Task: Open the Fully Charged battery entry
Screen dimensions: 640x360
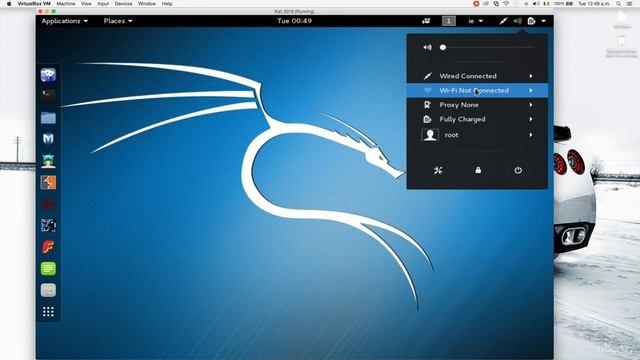Action: [x=477, y=119]
